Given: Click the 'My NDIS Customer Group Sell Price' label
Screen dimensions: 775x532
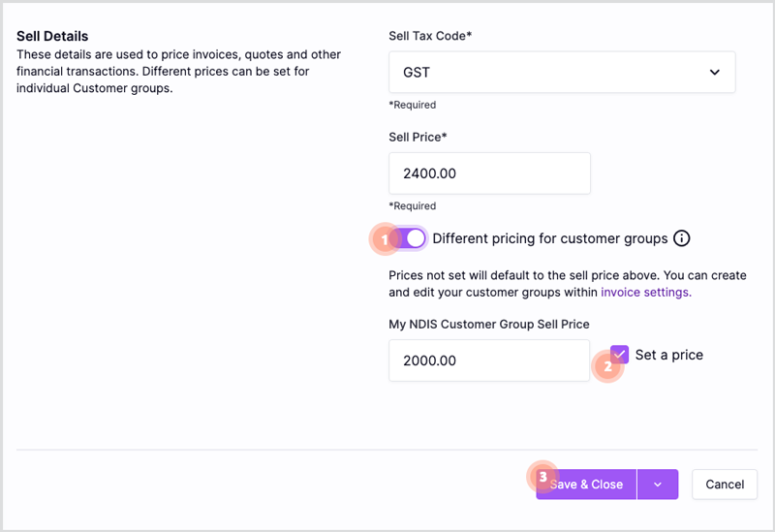Looking at the screenshot, I should click(489, 325).
